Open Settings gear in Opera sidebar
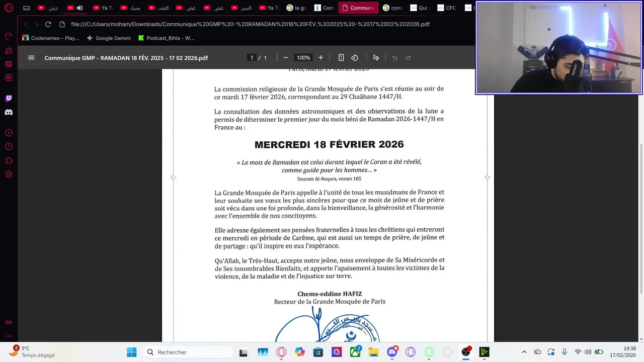Screen dimensions: 644x362 [9, 174]
